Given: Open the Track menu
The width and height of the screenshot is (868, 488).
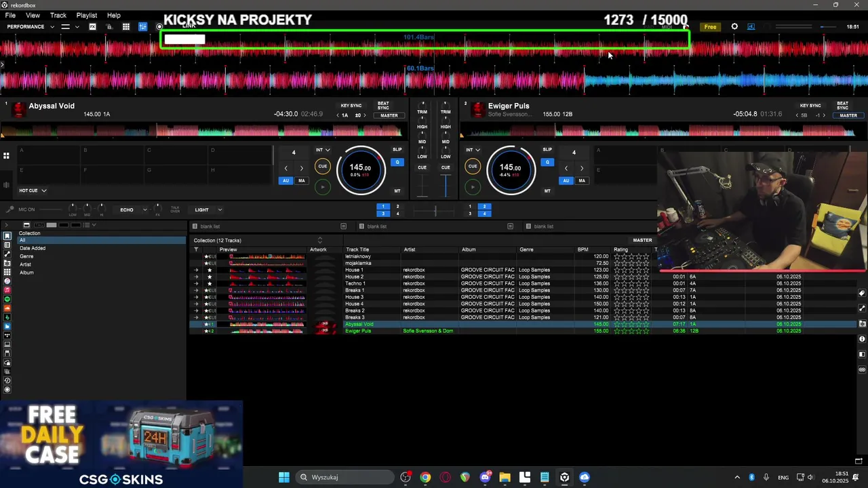Looking at the screenshot, I should tap(58, 15).
